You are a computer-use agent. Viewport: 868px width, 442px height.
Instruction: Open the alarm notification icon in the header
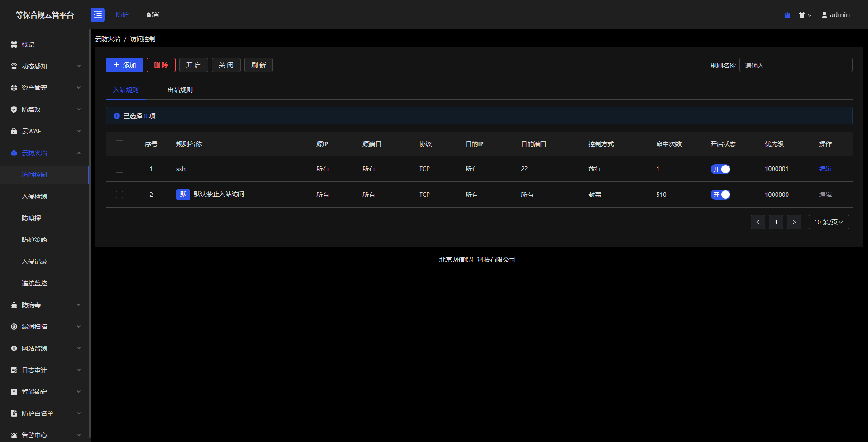pyautogui.click(x=787, y=15)
